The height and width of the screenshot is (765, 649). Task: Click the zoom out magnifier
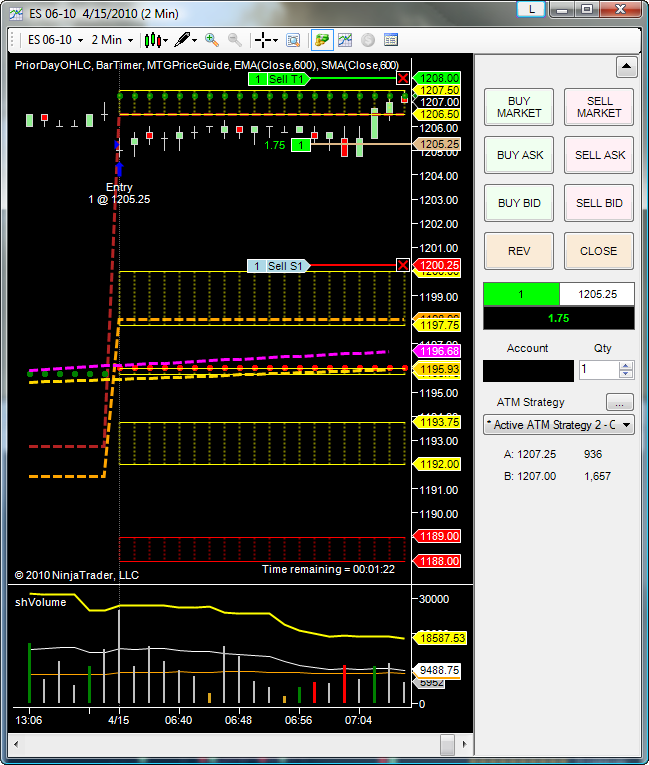tap(235, 40)
